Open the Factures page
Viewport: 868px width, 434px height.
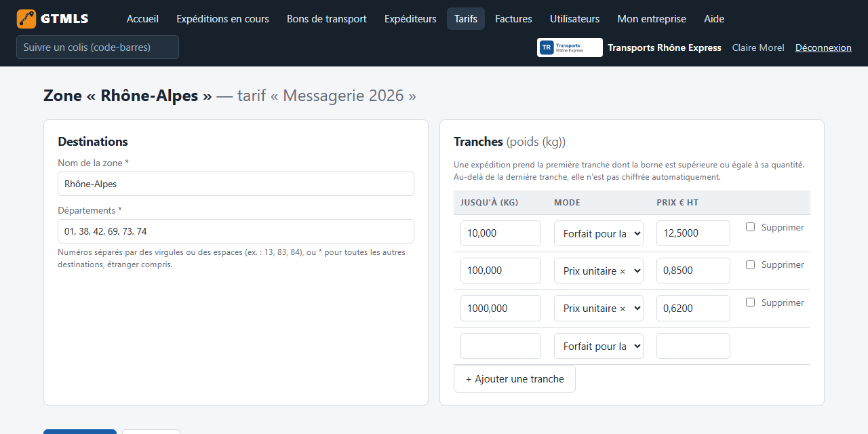click(x=513, y=19)
